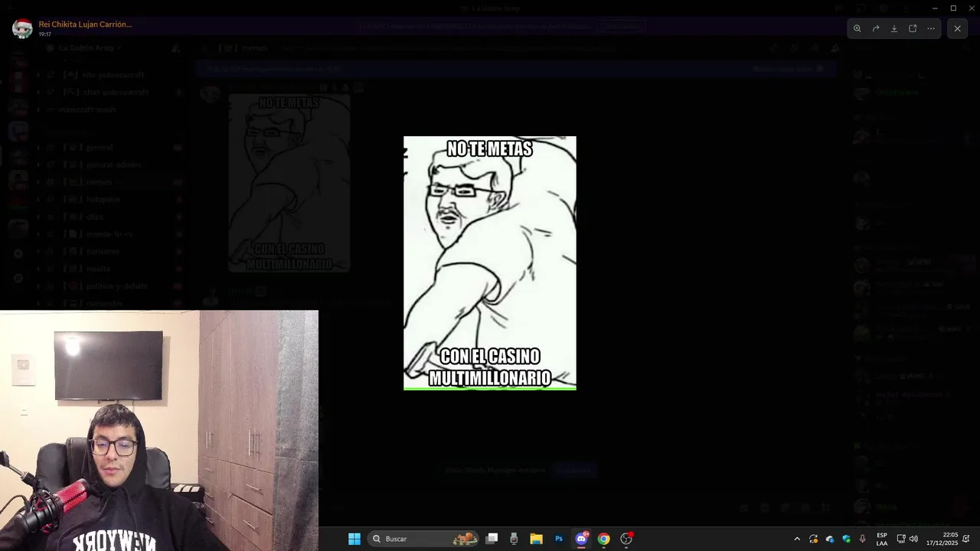
Task: Open File Explorer from the taskbar
Action: coord(537,539)
